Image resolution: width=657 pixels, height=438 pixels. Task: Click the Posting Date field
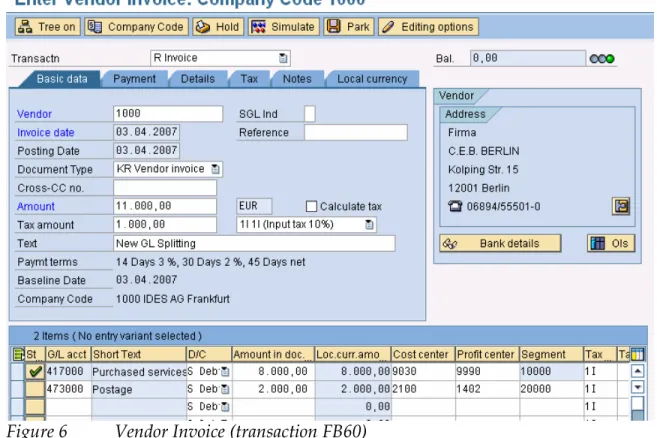[146, 150]
